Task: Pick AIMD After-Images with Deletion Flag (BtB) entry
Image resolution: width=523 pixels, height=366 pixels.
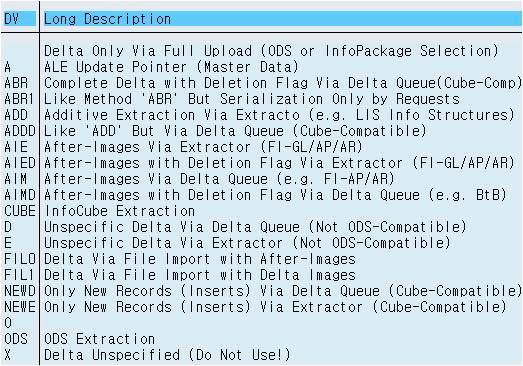Action: click(262, 195)
